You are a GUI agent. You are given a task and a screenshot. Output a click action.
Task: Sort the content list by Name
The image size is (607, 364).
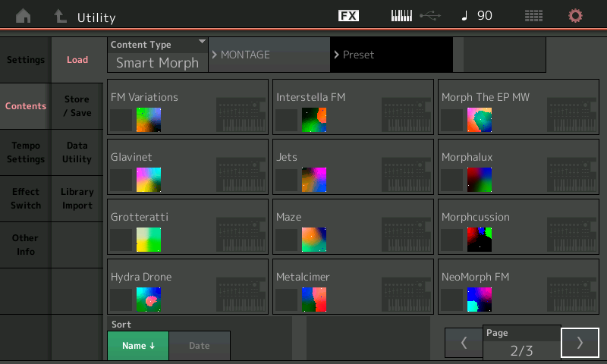(137, 346)
